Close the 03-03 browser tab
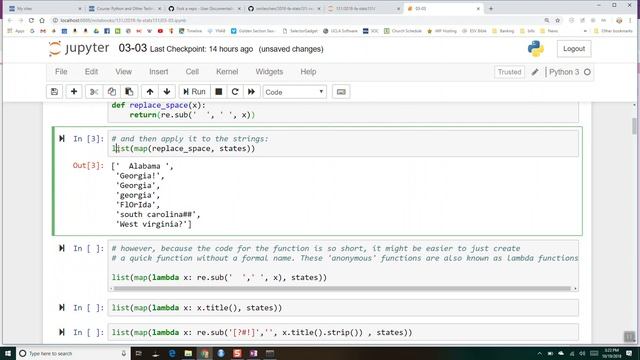The image size is (640, 360). coord(478,8)
